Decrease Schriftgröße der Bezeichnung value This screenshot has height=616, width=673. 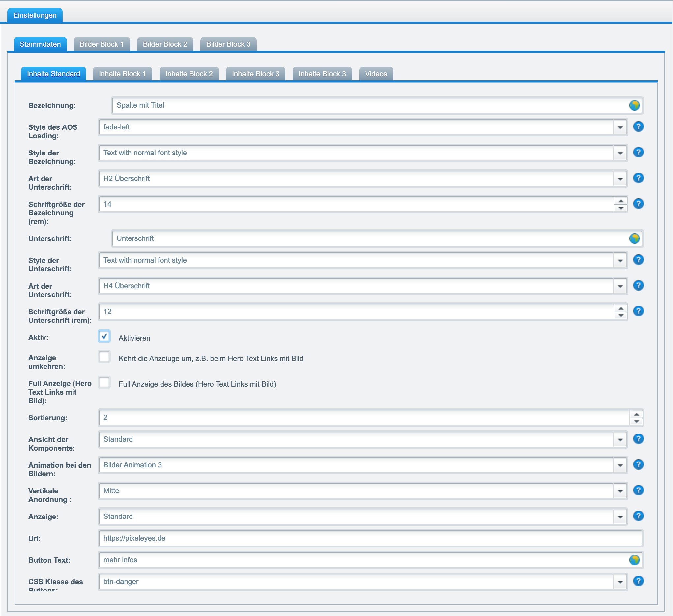click(621, 208)
